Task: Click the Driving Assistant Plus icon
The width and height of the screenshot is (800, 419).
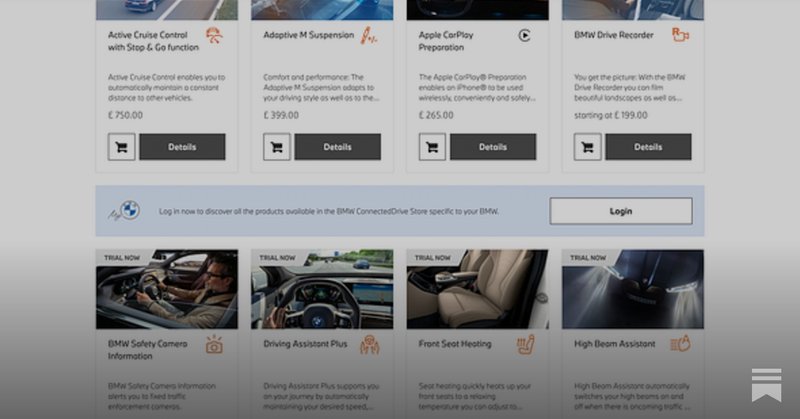Action: tap(369, 345)
